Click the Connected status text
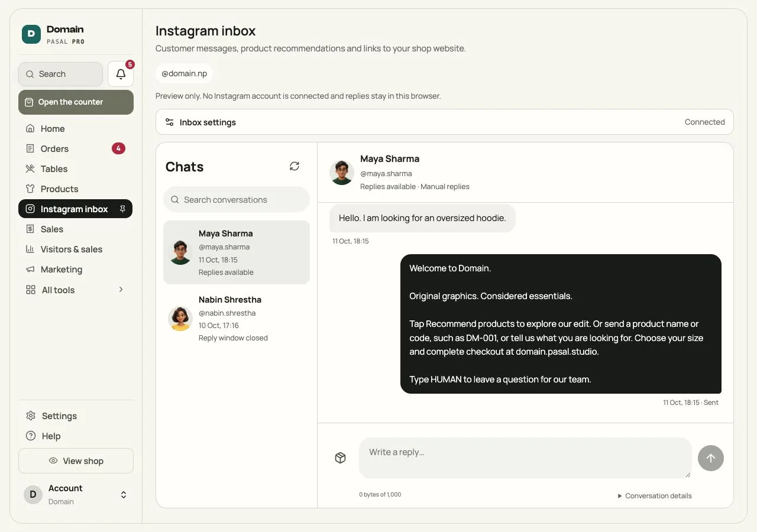The width and height of the screenshot is (757, 532). click(704, 122)
